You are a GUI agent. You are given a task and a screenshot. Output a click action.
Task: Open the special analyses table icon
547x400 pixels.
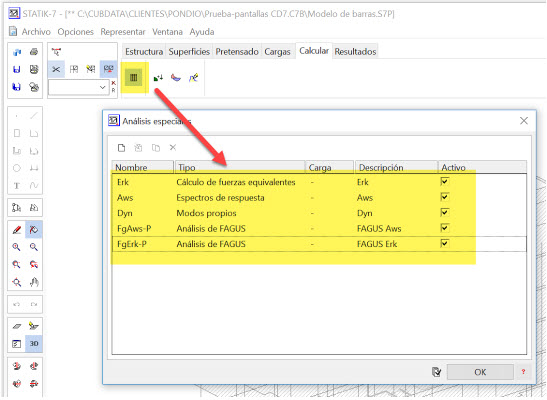133,77
